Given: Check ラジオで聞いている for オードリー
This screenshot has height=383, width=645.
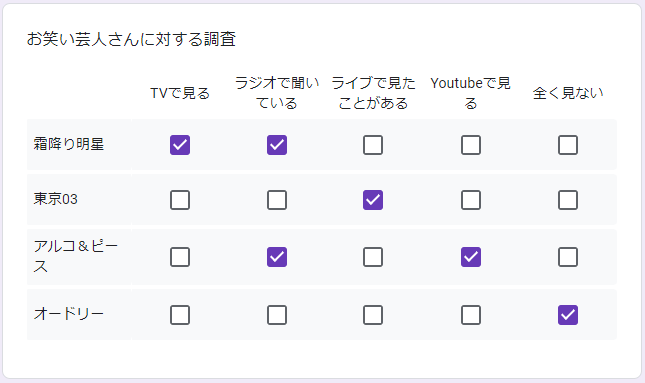Looking at the screenshot, I should point(277,315).
